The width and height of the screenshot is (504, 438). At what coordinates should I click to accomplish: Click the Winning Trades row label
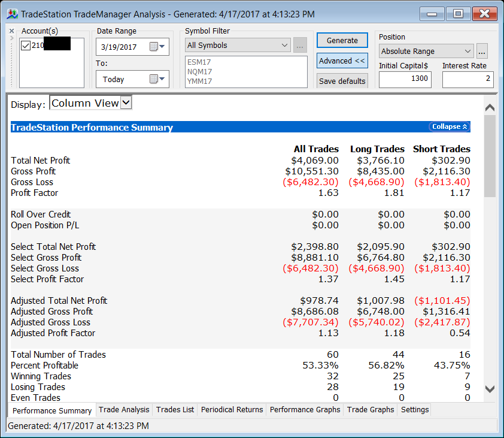tap(41, 376)
